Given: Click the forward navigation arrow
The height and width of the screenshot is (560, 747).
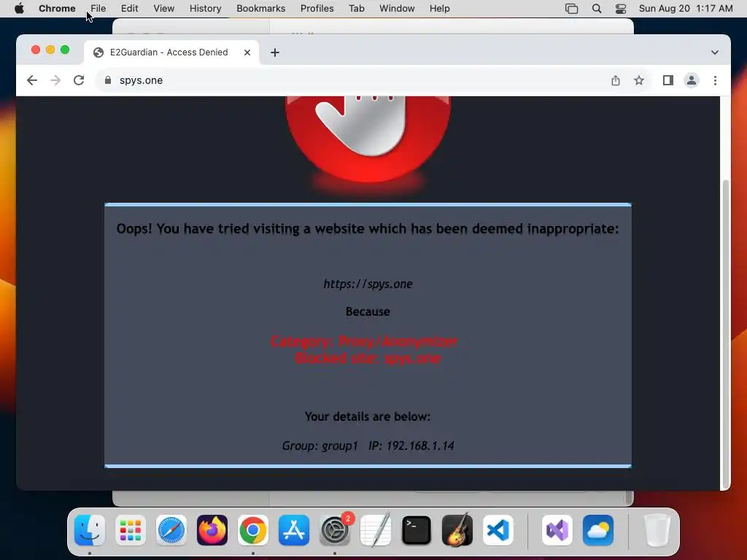Looking at the screenshot, I should pyautogui.click(x=55, y=80).
